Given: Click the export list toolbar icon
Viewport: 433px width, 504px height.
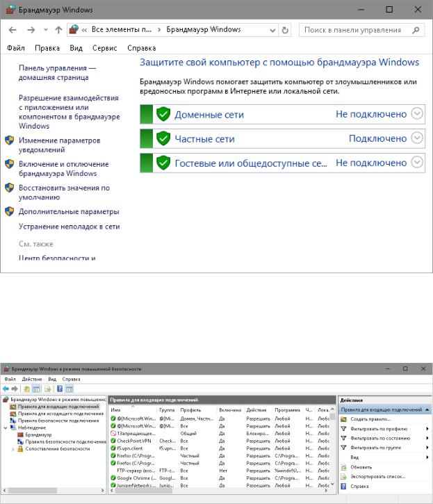Looking at the screenshot, I should pyautogui.click(x=47, y=389).
